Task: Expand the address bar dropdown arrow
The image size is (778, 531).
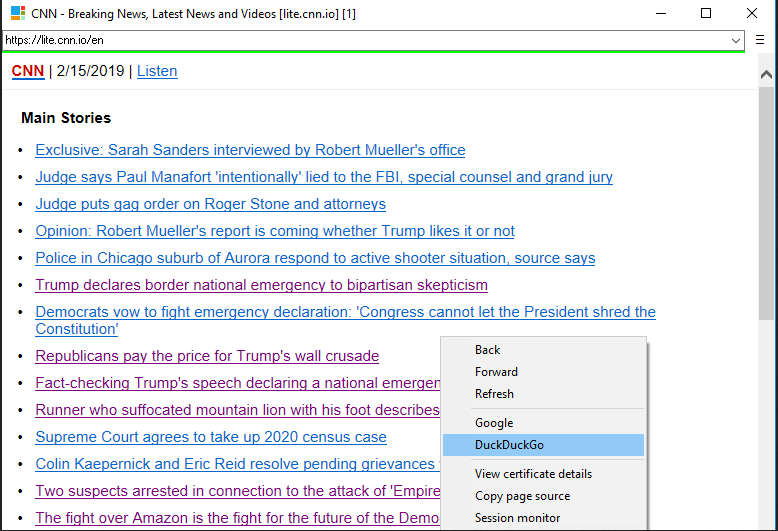Action: point(735,40)
